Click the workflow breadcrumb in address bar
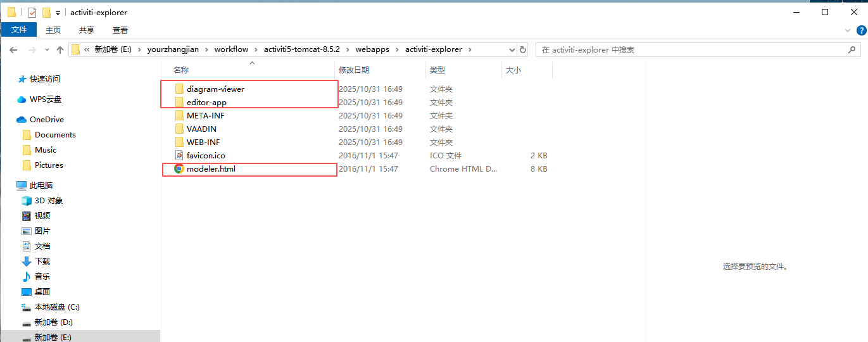This screenshot has height=342, width=868. 231,49
